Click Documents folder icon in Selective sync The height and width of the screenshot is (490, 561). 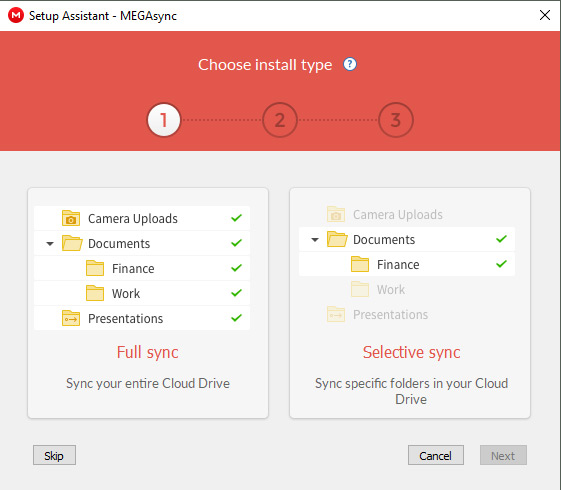coord(337,239)
